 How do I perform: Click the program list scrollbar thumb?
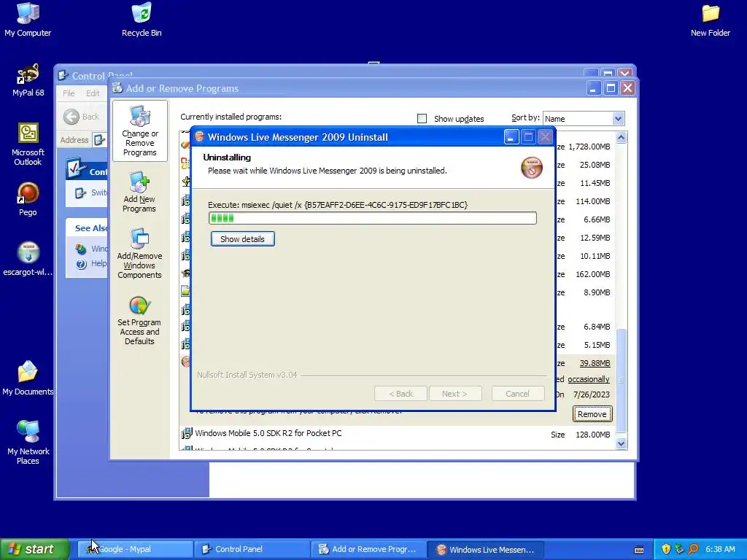(621, 381)
